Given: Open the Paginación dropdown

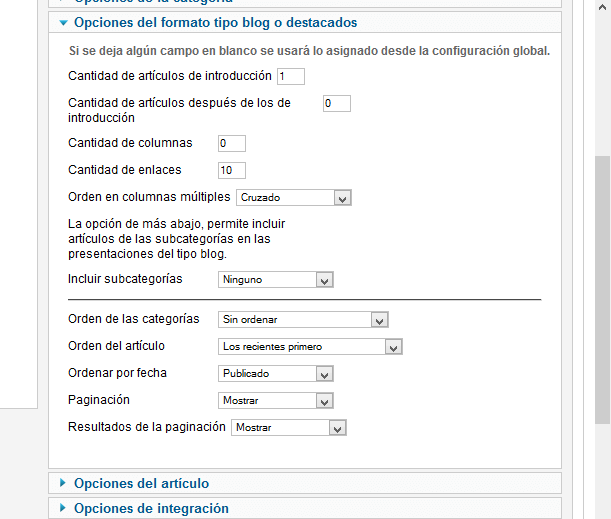Looking at the screenshot, I should 275,401.
